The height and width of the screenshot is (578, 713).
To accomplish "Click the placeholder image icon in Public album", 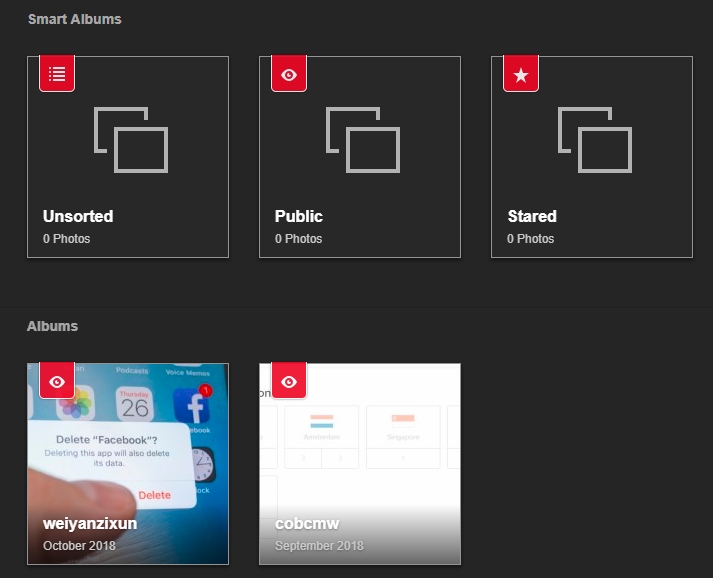I will [362, 139].
